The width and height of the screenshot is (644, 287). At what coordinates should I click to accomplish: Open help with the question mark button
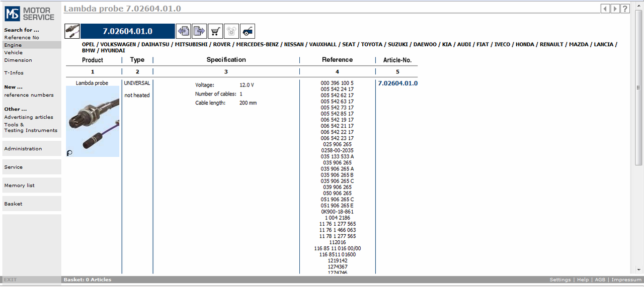click(x=625, y=9)
